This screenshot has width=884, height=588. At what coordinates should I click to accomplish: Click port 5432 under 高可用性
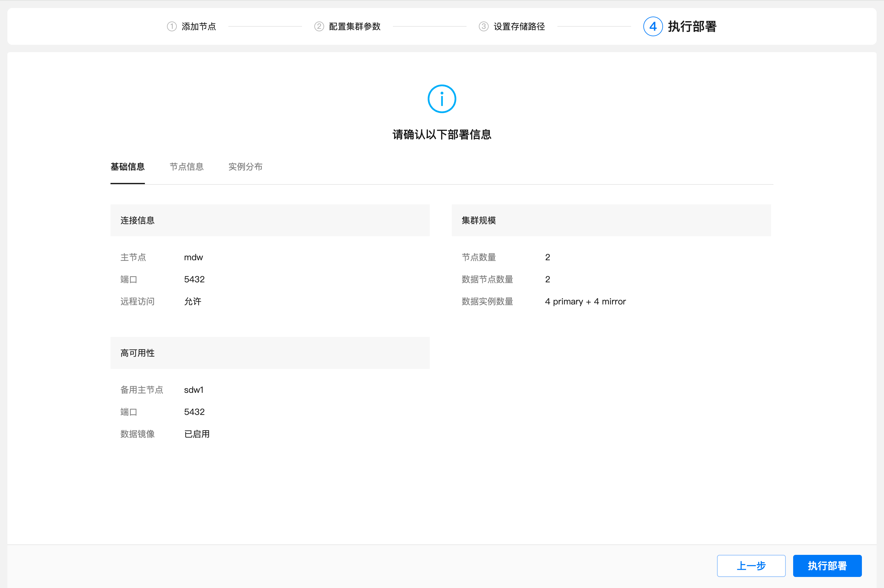click(194, 412)
